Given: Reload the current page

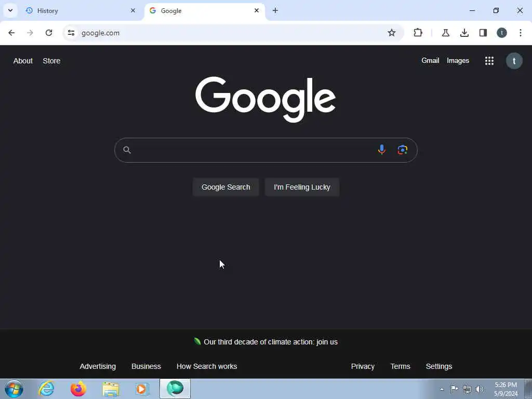Looking at the screenshot, I should point(49,33).
